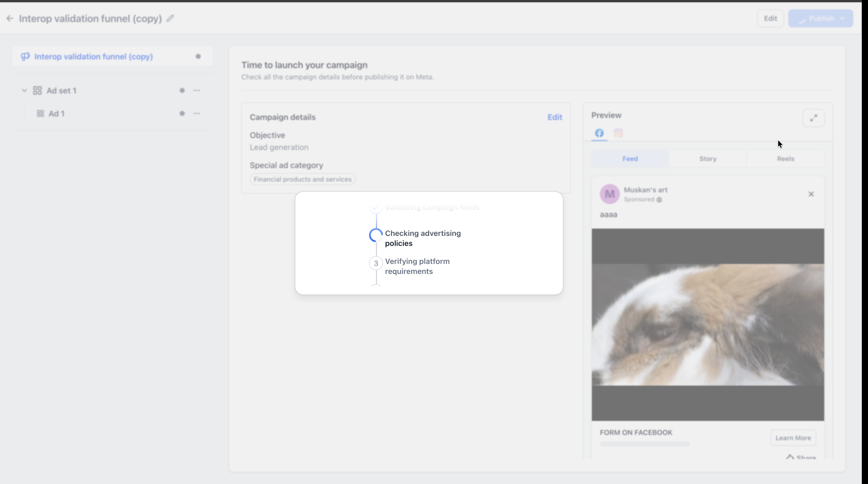Rename the campaign with the pencil icon
The image size is (868, 484).
(x=170, y=18)
